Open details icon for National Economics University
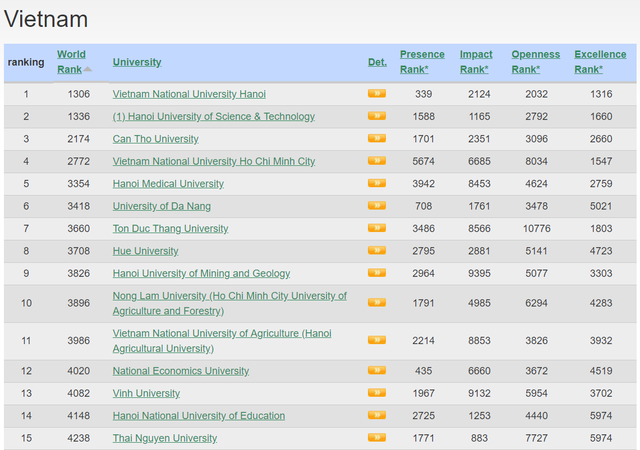640x450 pixels. [x=376, y=371]
